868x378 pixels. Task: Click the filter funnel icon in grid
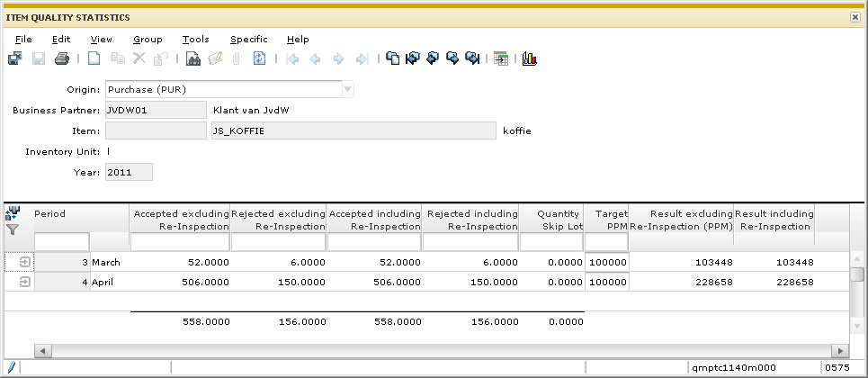13,230
